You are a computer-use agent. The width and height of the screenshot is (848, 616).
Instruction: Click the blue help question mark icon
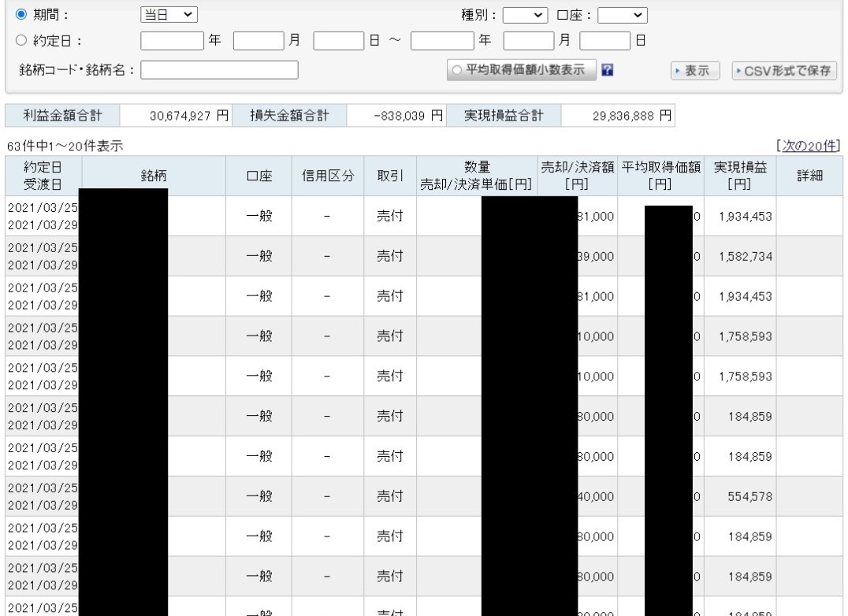[x=608, y=70]
